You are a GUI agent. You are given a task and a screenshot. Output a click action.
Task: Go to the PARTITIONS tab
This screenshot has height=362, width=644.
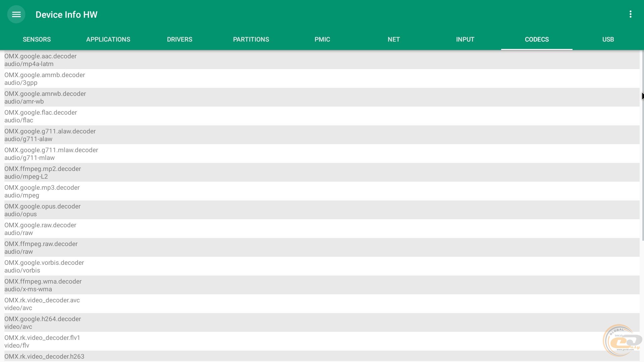251,40
